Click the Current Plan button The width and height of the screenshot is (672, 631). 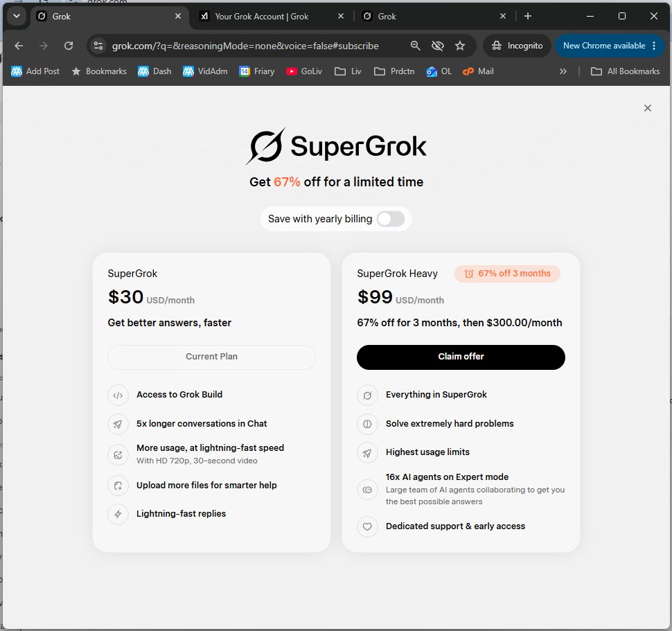pyautogui.click(x=211, y=357)
